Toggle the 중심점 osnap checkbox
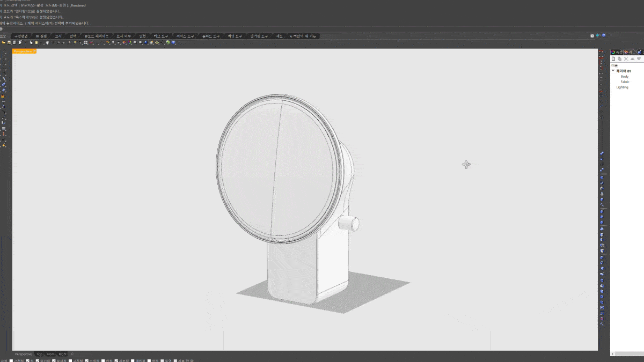The height and width of the screenshot is (362, 644). click(x=54, y=360)
